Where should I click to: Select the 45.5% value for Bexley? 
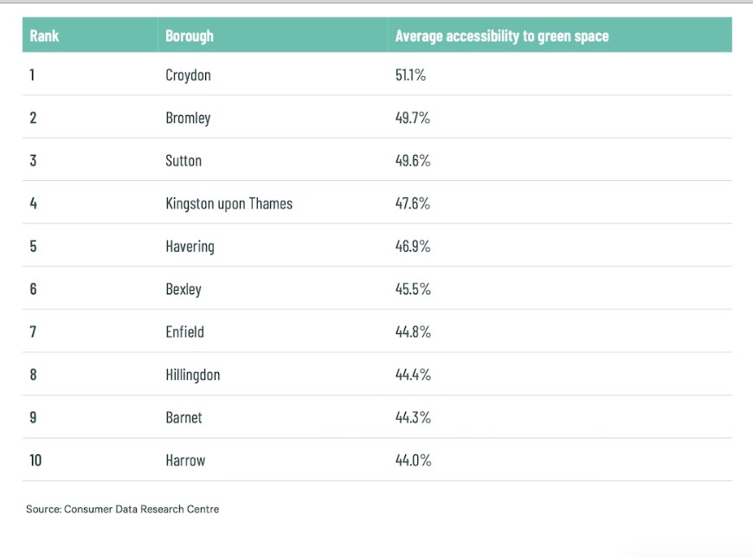pyautogui.click(x=413, y=289)
